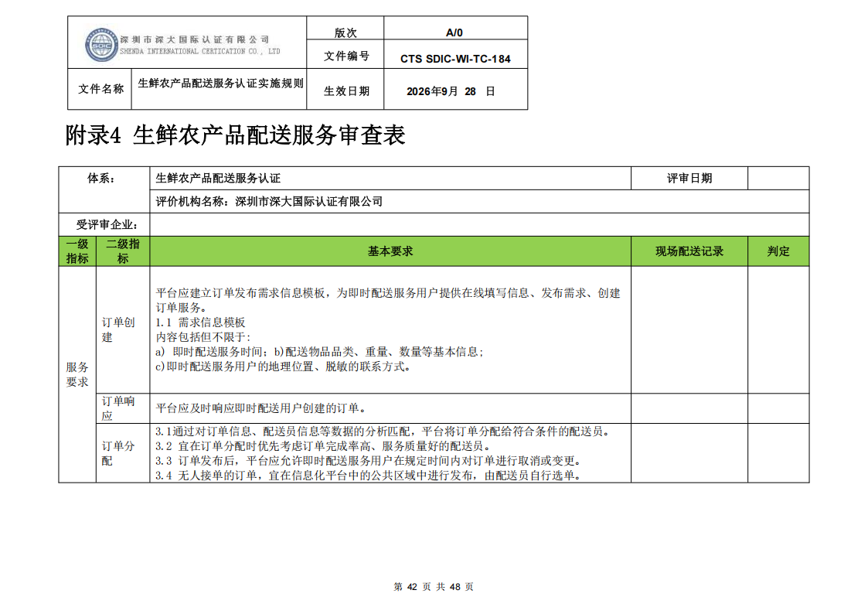Select the line starting '3.4 无人接单的订单'
This screenshot has width=868, height=614.
368,476
